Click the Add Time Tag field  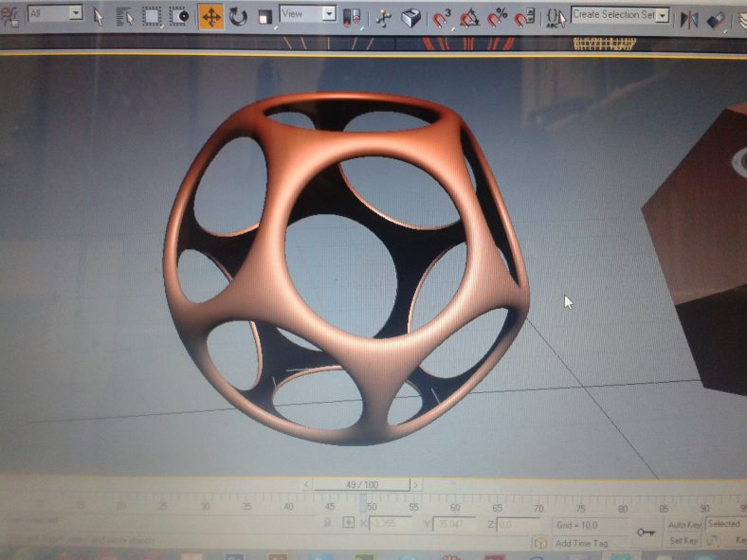[x=581, y=543]
